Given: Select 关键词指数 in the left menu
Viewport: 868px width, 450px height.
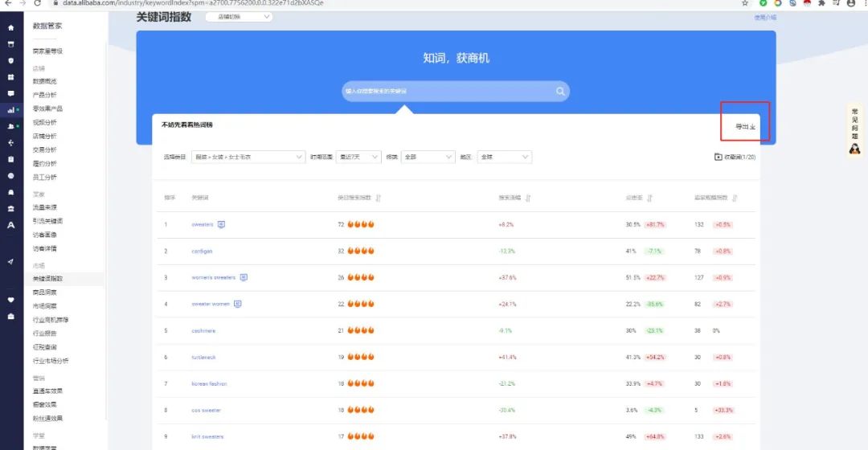Looking at the screenshot, I should [x=47, y=278].
